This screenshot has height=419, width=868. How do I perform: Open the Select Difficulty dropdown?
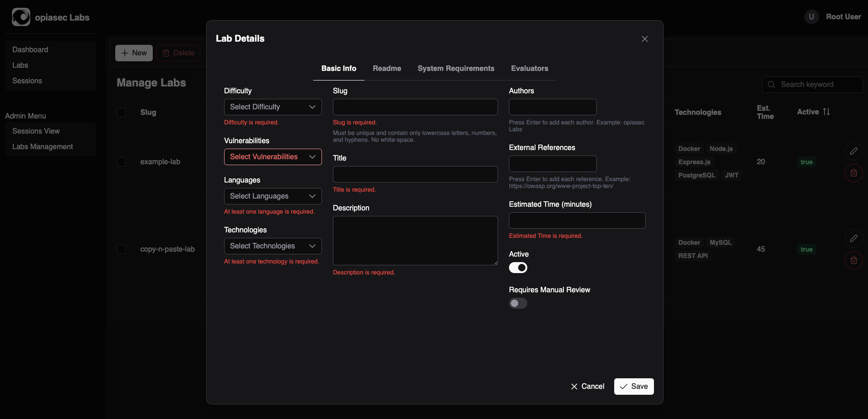tap(273, 107)
